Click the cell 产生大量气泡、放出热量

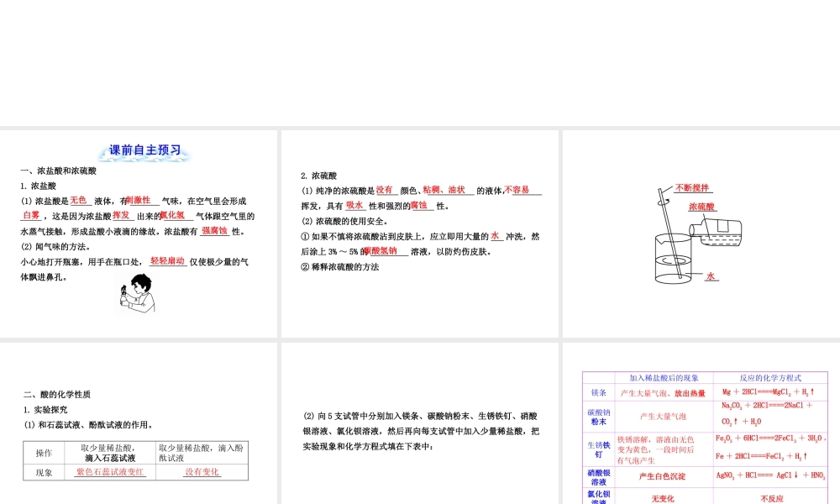664,393
